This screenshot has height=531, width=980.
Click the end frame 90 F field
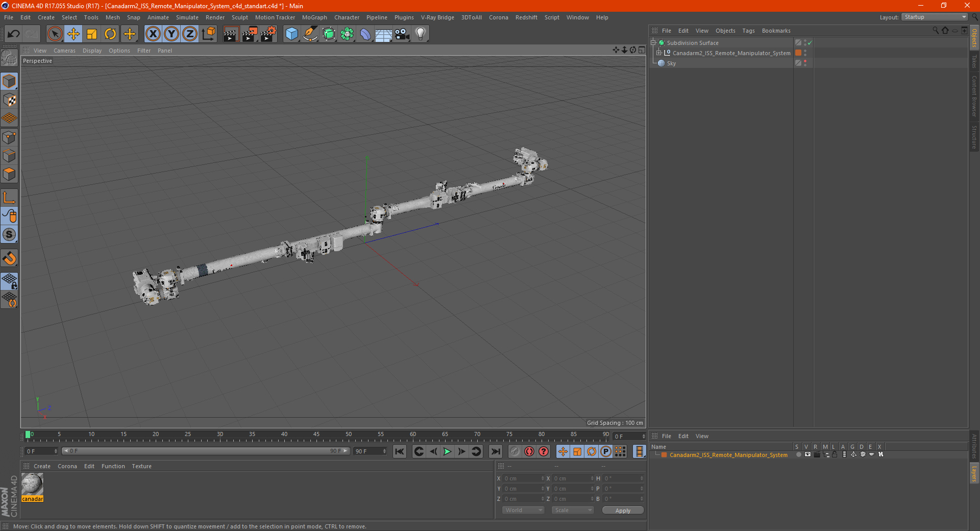click(370, 451)
